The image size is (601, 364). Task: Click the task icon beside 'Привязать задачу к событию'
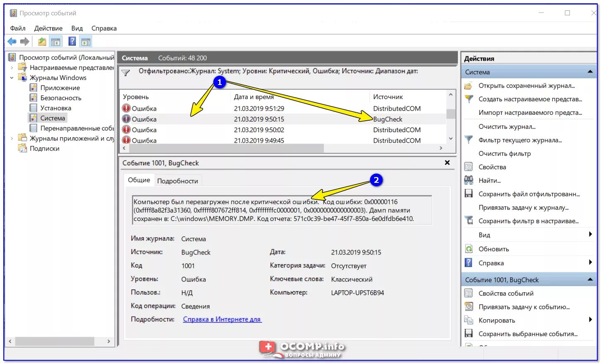click(x=468, y=307)
